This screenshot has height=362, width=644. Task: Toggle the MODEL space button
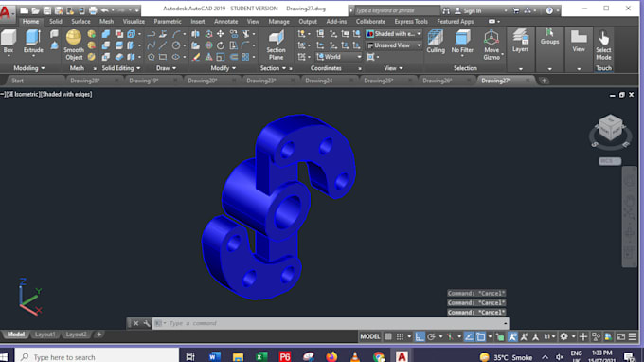coord(370,337)
